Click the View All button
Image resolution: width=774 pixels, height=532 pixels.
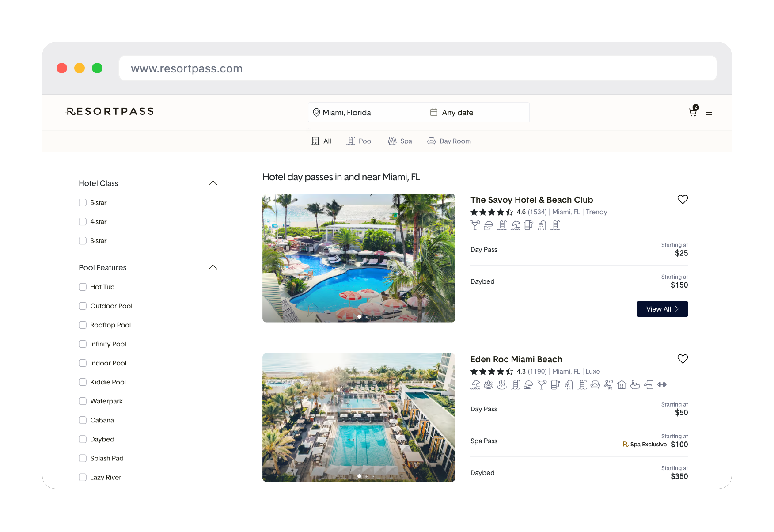(x=662, y=309)
